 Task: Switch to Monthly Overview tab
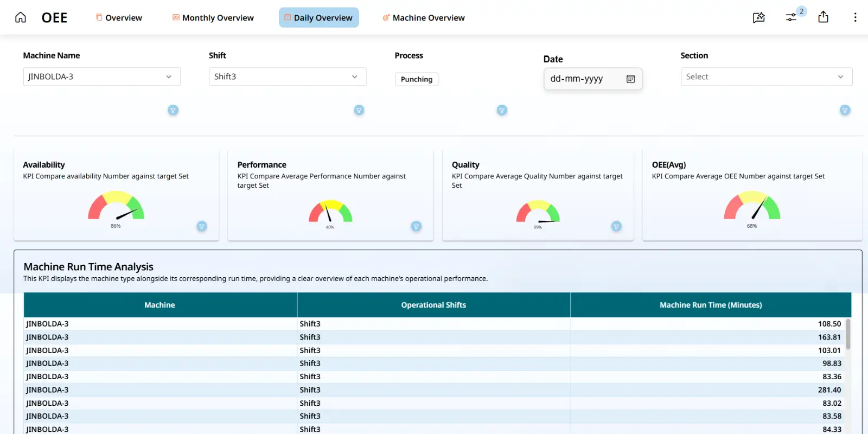coord(213,17)
